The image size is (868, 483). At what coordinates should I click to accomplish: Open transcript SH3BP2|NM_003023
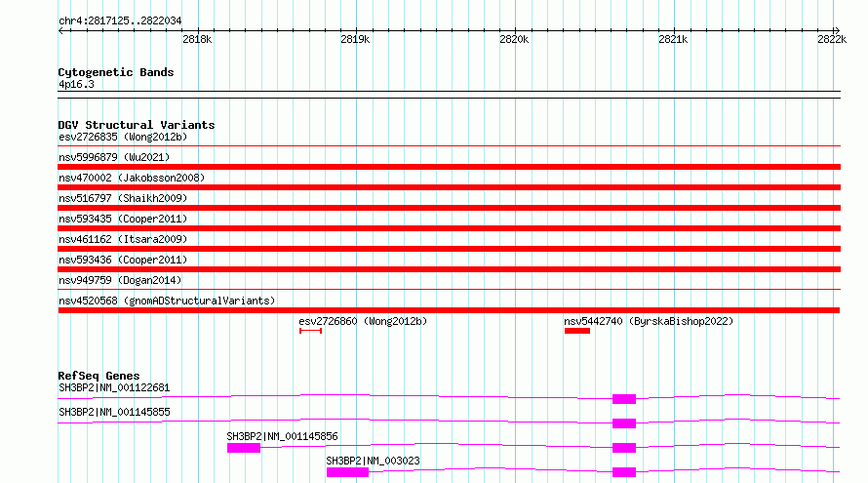coord(374,461)
